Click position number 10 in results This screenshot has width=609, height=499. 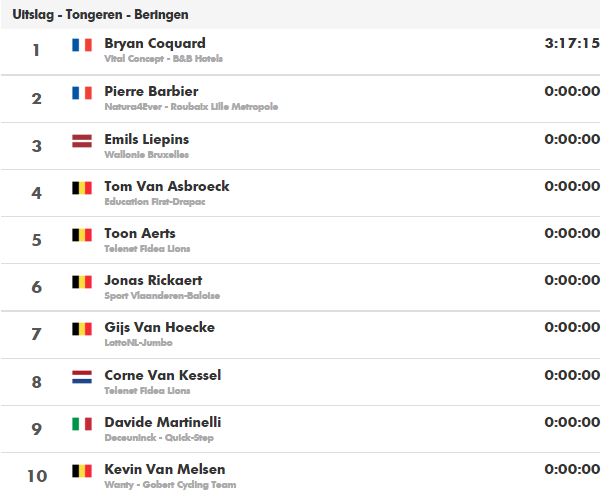tap(37, 476)
